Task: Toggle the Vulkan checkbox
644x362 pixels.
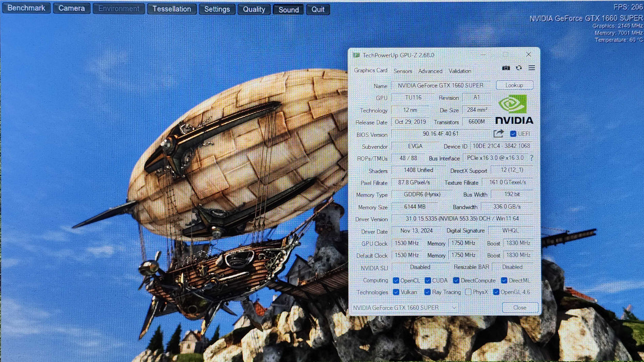Action: [x=396, y=292]
